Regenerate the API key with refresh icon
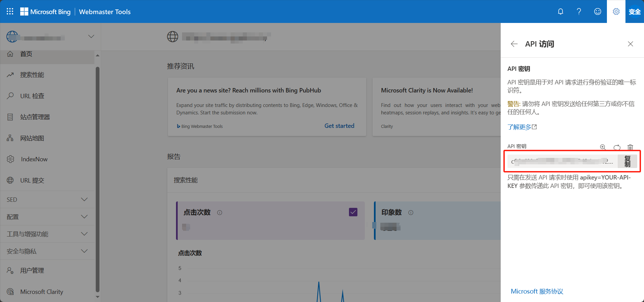 point(617,147)
